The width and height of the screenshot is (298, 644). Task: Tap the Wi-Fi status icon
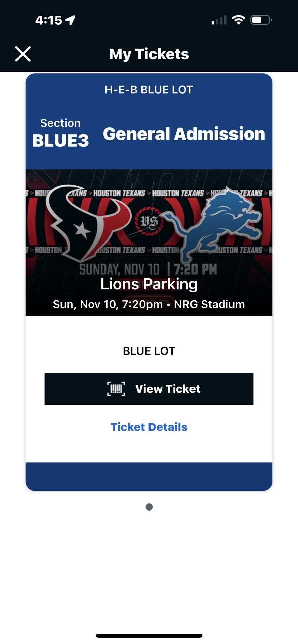click(238, 20)
